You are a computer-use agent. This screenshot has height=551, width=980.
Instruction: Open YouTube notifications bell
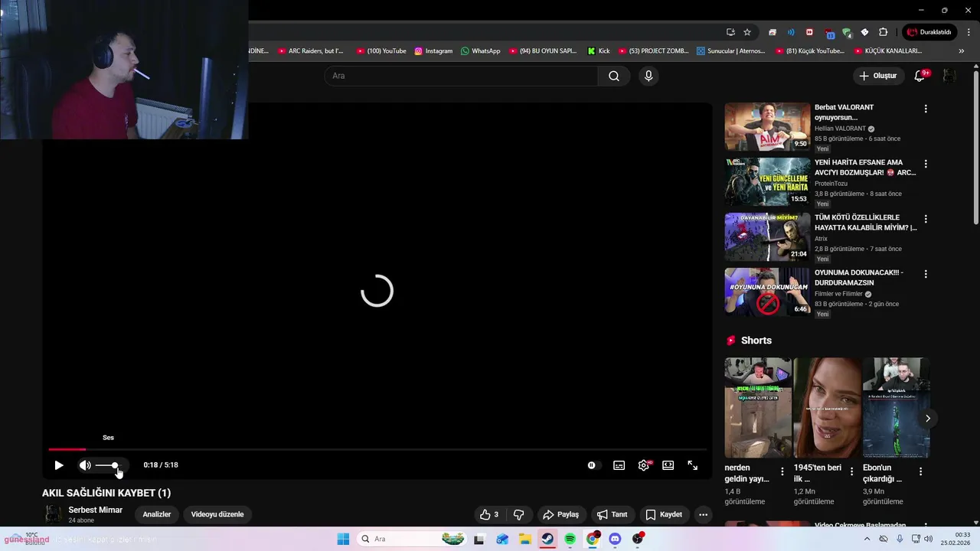(920, 76)
